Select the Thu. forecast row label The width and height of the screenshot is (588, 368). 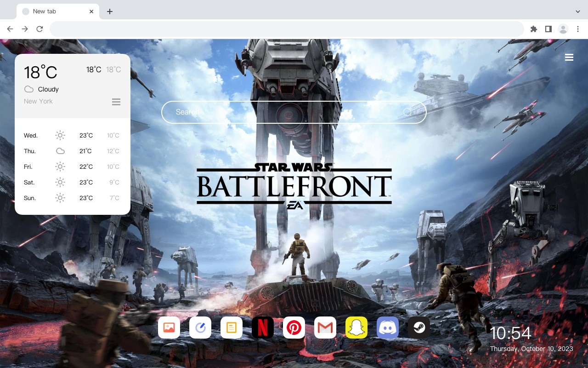[30, 151]
